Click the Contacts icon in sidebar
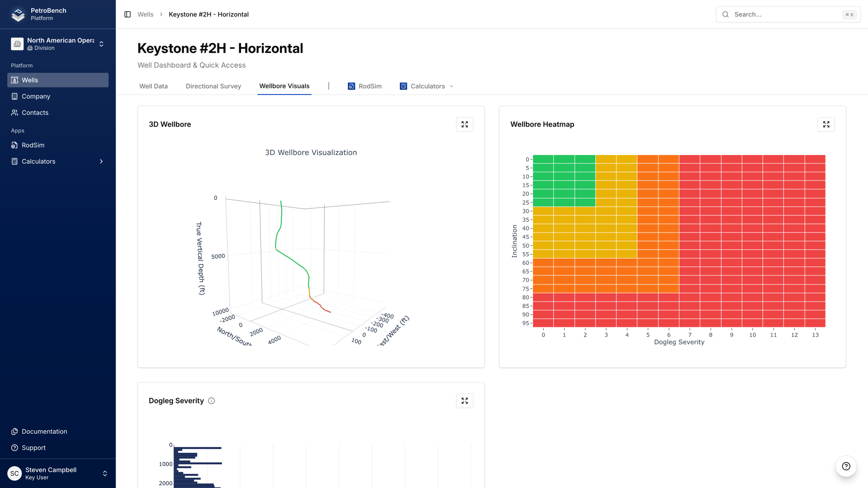The width and height of the screenshot is (868, 488). click(x=15, y=113)
